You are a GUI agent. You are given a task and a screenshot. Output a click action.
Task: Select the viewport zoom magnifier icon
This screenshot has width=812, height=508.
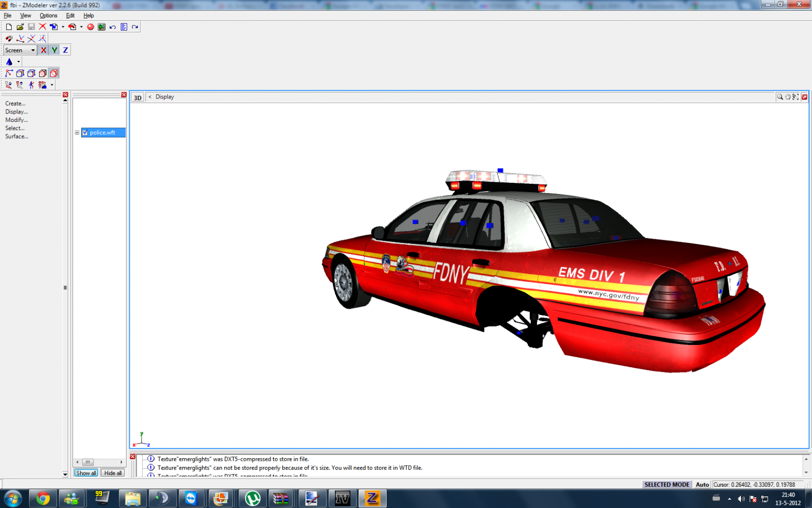pyautogui.click(x=780, y=97)
